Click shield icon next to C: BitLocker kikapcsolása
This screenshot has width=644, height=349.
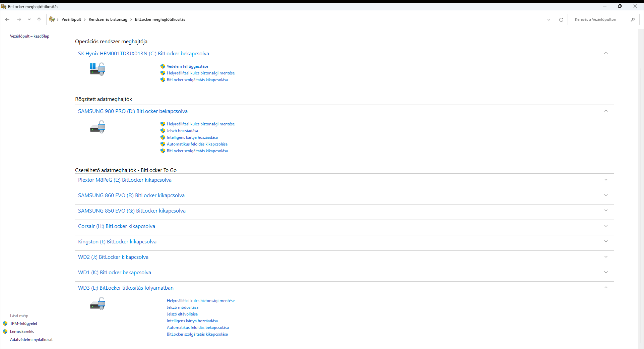pos(163,80)
